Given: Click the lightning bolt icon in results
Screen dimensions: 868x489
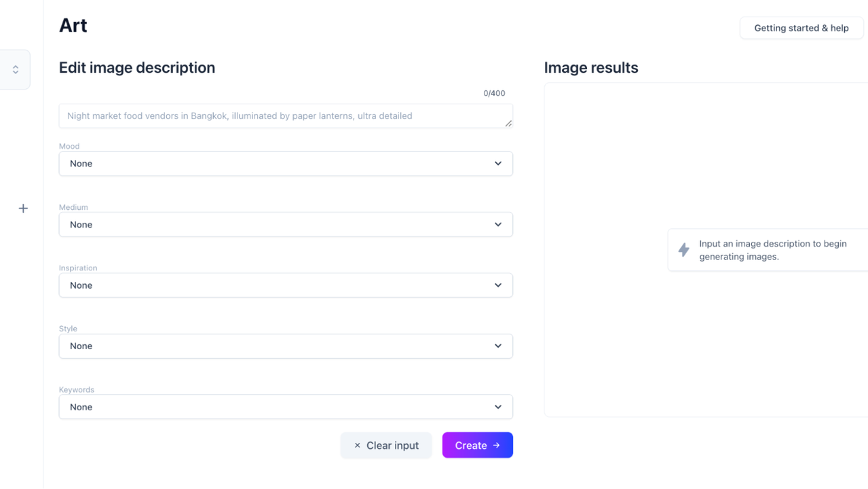Looking at the screenshot, I should pyautogui.click(x=684, y=250).
